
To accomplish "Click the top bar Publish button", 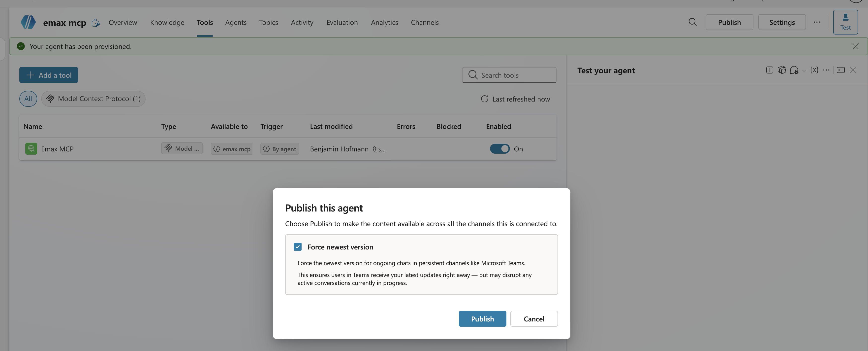I will point(729,22).
